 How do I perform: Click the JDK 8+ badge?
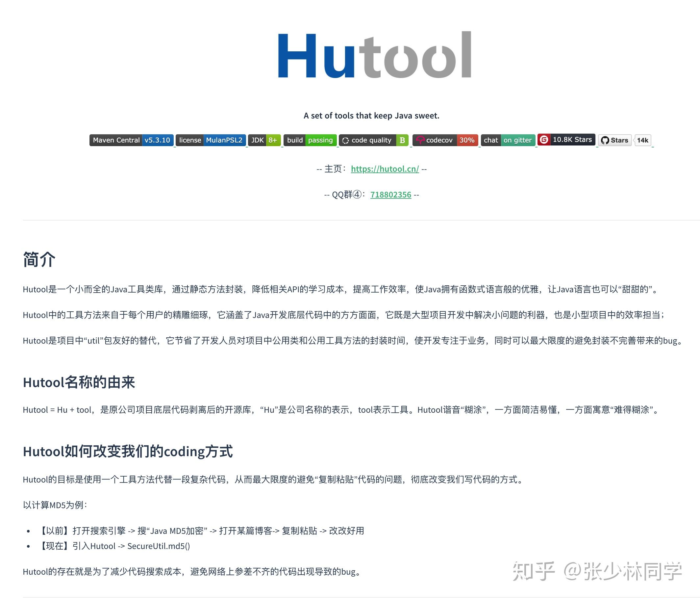pos(264,140)
